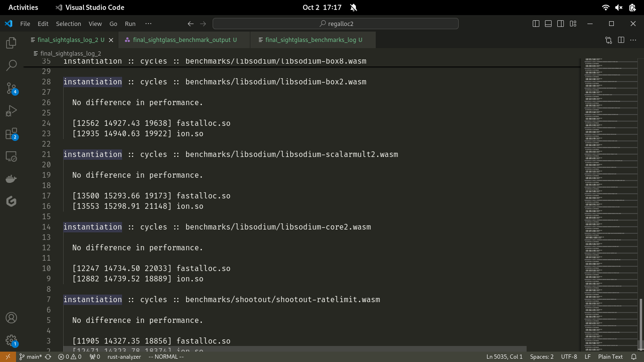Click the regalloc2 command center search box
The height and width of the screenshot is (362, 644).
336,24
